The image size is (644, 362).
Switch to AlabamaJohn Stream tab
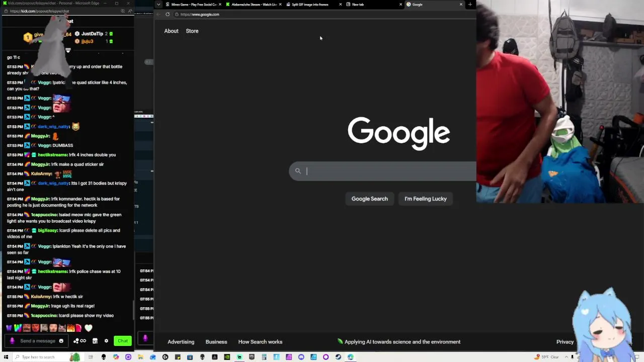coord(254,5)
